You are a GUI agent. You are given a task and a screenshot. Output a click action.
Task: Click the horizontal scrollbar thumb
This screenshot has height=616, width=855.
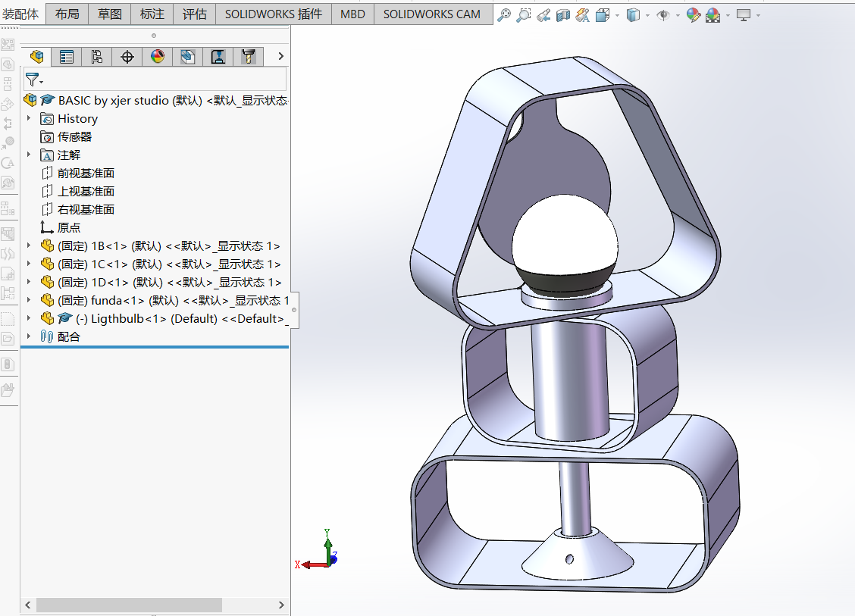pos(129,605)
